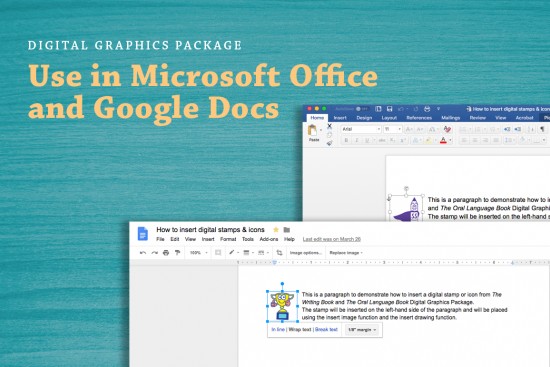Toggle show paragraph marks pilcrow button

(x=542, y=129)
